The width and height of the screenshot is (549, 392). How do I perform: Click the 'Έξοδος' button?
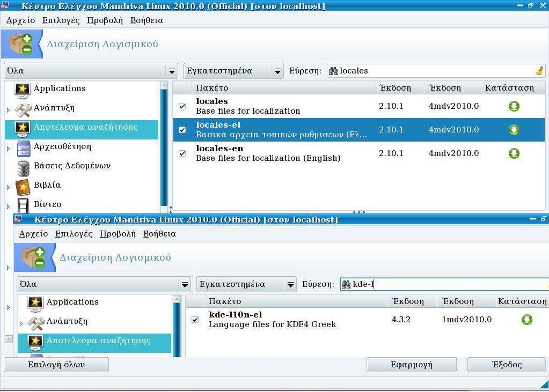click(x=507, y=365)
